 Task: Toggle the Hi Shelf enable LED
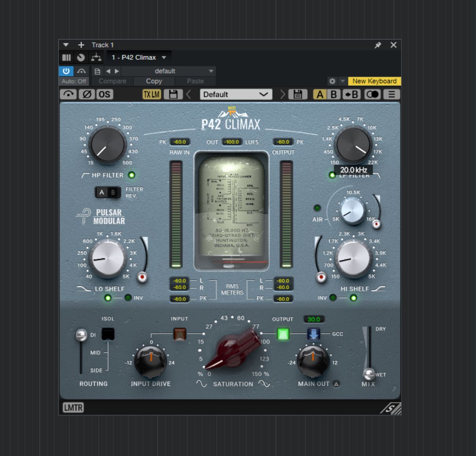[353, 298]
